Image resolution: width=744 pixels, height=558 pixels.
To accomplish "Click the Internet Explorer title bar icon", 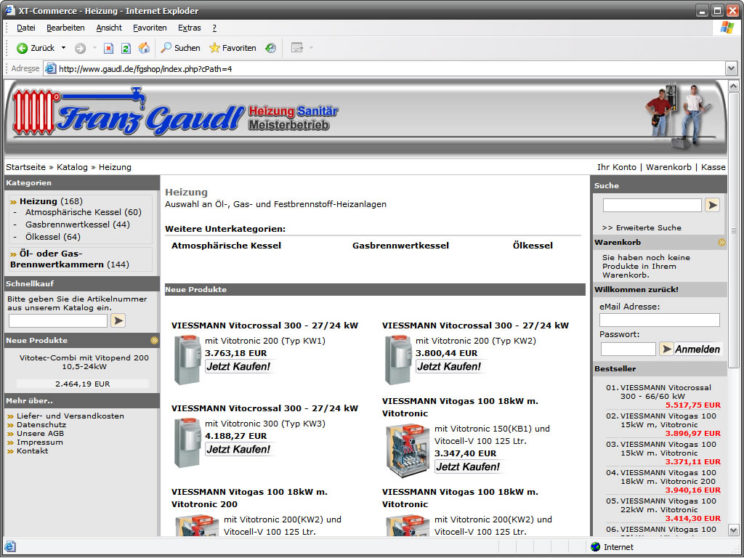I will (x=9, y=10).
